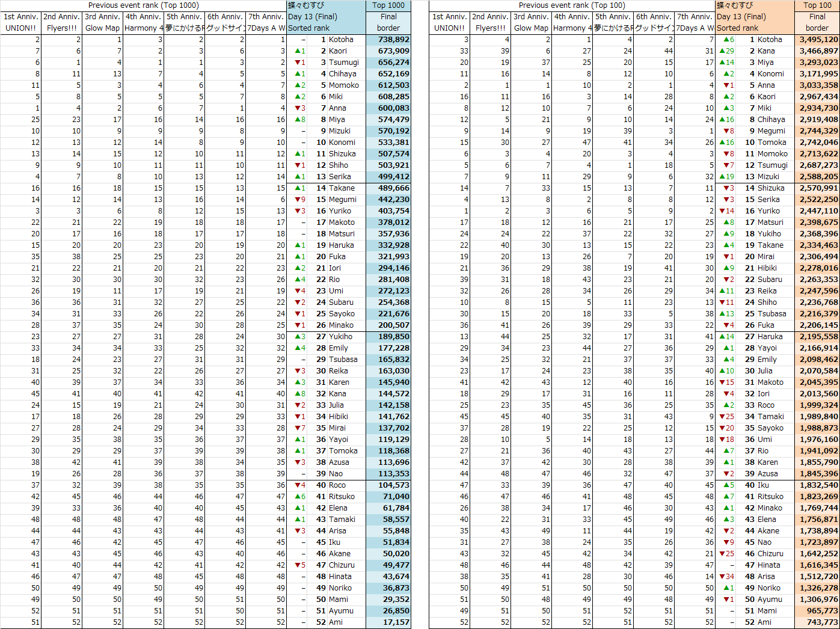Screen dimensions: 840x629
Task: Select the value 332,928 for Haruka
Action: tap(388, 245)
